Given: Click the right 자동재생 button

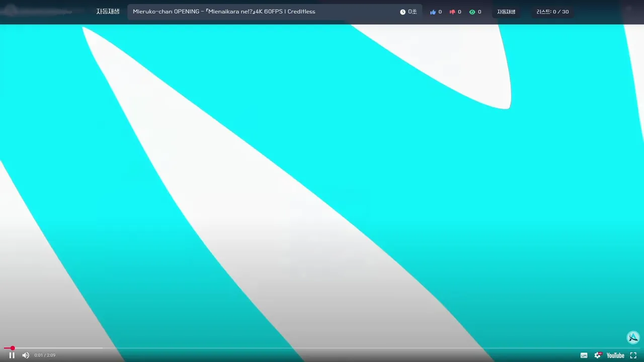Looking at the screenshot, I should 506,12.
